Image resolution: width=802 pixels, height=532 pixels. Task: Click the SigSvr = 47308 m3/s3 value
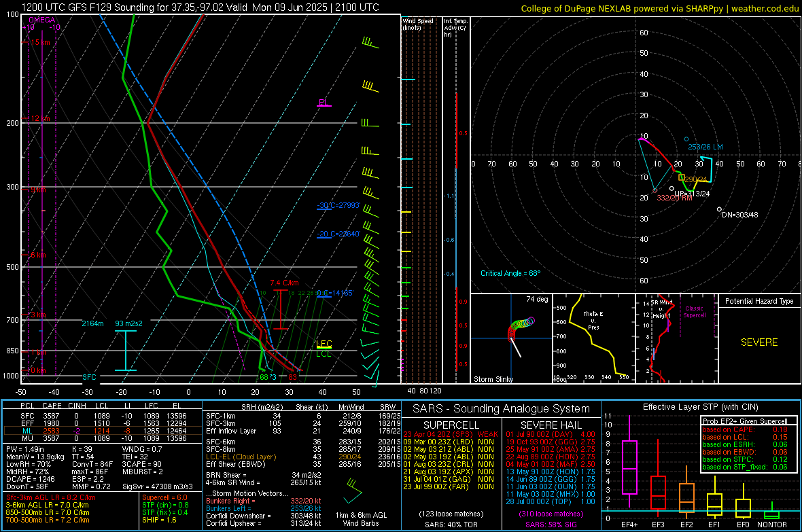tap(158, 486)
